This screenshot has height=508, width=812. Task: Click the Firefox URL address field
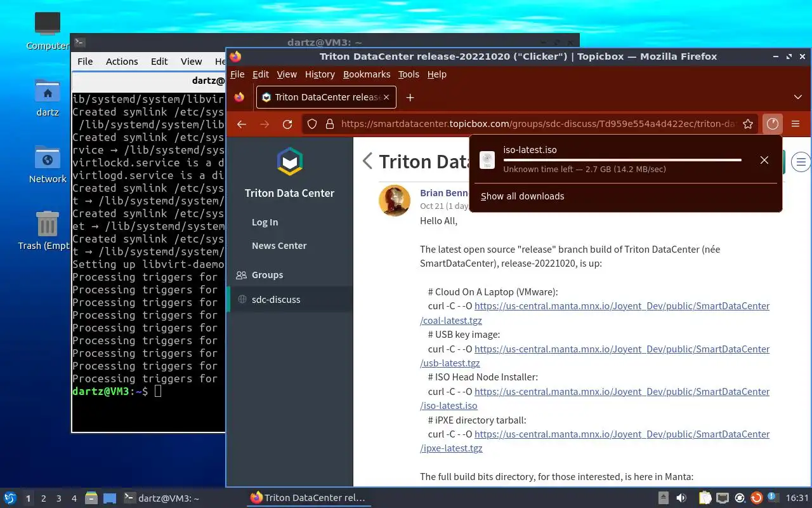point(538,124)
